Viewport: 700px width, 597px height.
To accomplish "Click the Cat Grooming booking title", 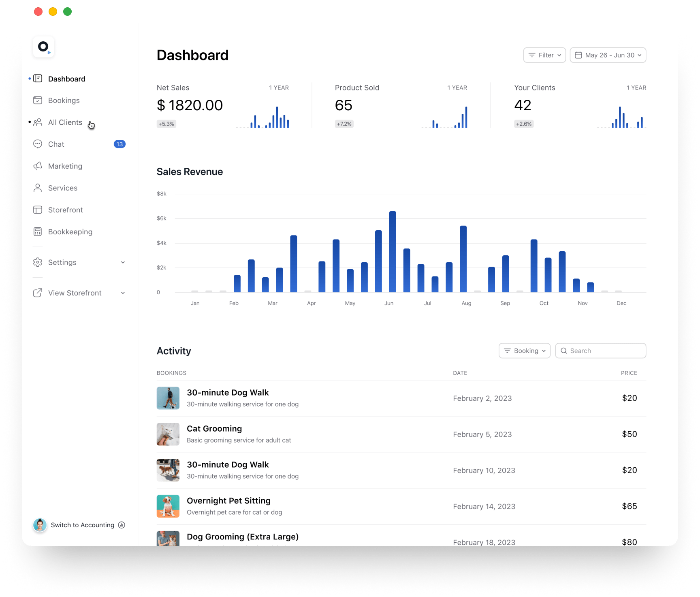I will point(214,428).
